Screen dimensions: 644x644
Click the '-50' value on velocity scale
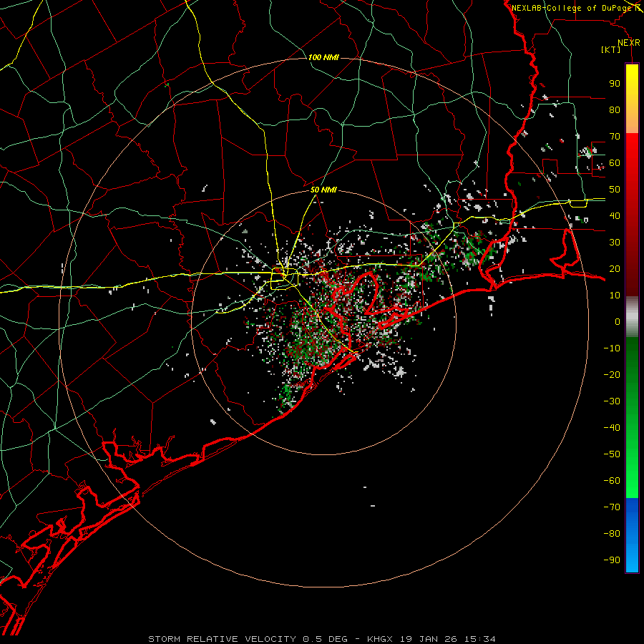coord(612,454)
